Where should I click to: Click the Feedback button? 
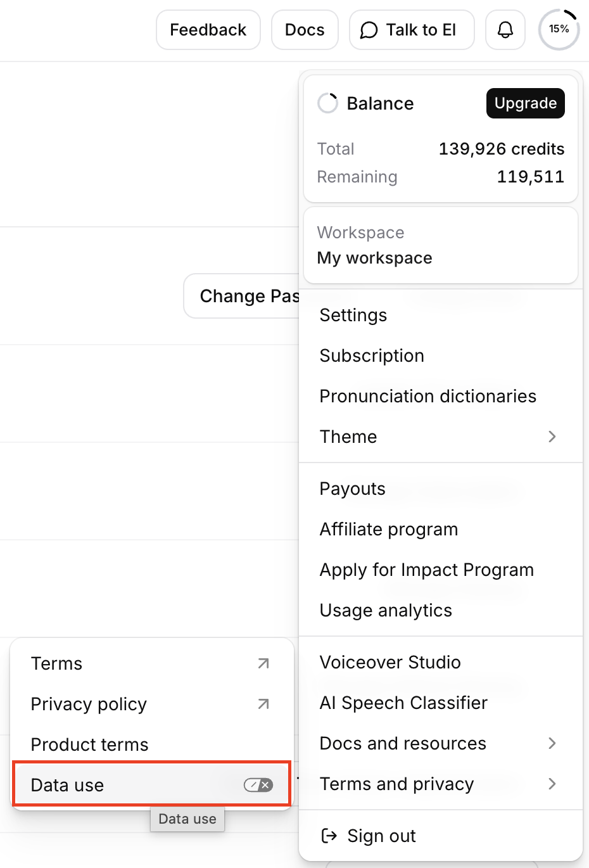point(208,30)
